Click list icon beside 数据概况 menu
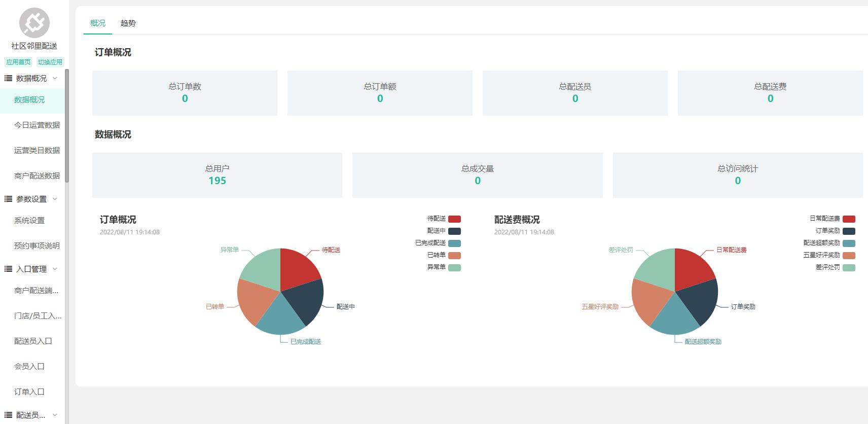Screen dimensions: 868x424 pyautogui.click(x=8, y=78)
